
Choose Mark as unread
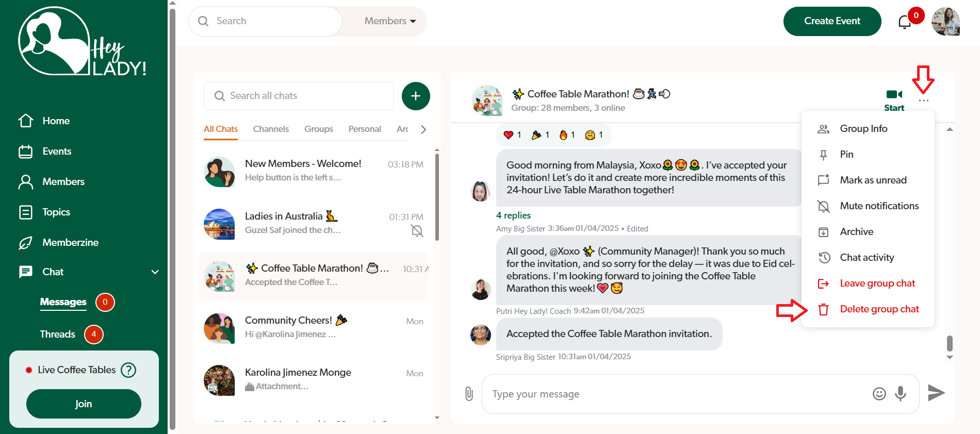(868, 180)
